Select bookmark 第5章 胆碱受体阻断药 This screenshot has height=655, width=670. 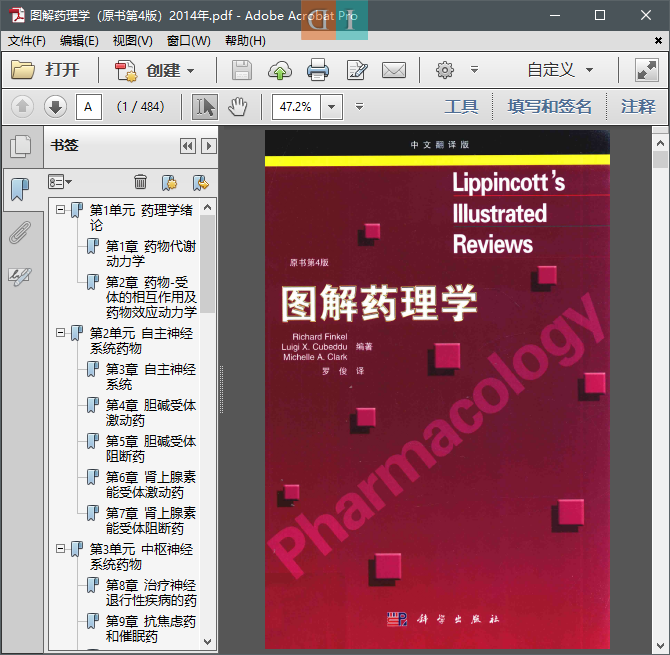pyautogui.click(x=150, y=449)
